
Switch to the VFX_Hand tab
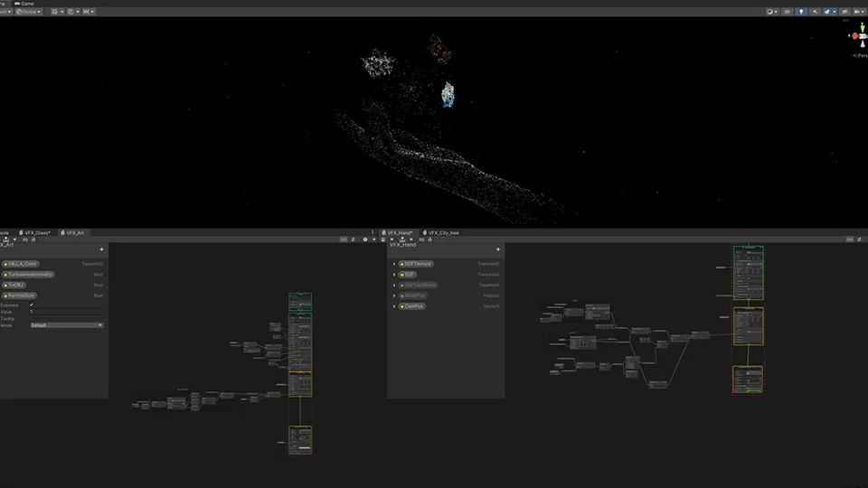click(x=398, y=233)
